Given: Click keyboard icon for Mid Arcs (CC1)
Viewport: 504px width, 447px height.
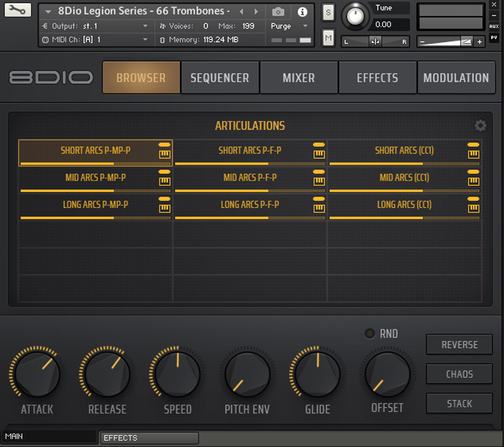Looking at the screenshot, I should 473,181.
